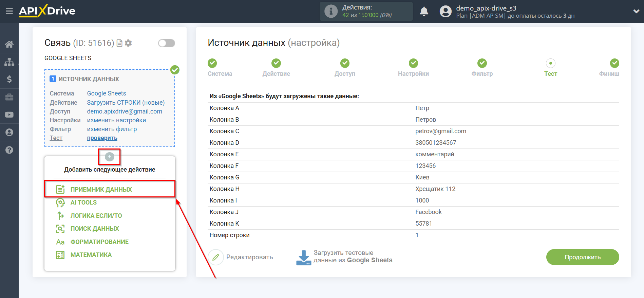644x298 pixels.
Task: Open the Home sidebar icon
Action: pos(9,44)
